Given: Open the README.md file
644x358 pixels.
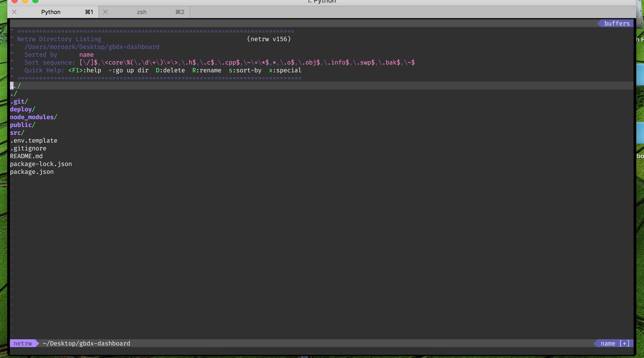Looking at the screenshot, I should (x=26, y=156).
